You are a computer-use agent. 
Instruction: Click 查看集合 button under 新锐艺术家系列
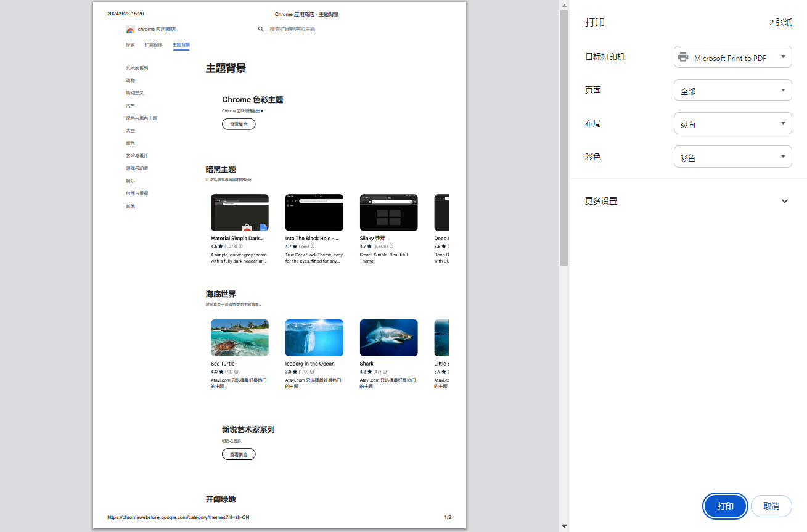[x=239, y=454]
